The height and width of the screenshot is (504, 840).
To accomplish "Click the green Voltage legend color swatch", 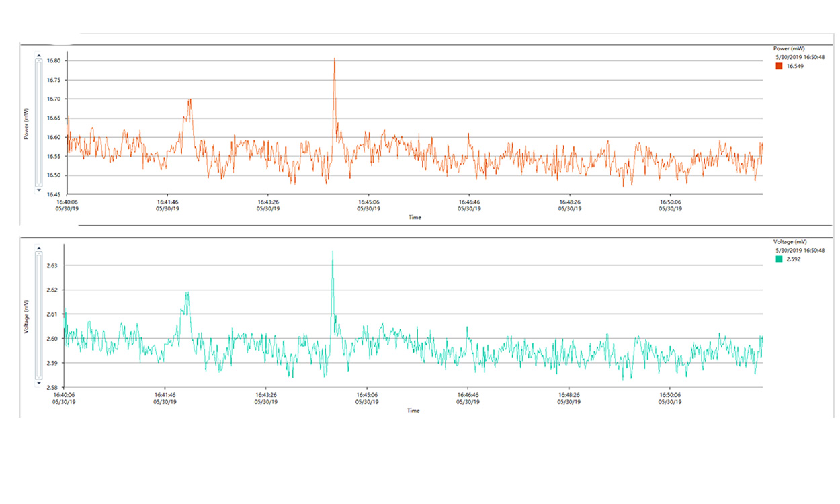I will point(779,259).
